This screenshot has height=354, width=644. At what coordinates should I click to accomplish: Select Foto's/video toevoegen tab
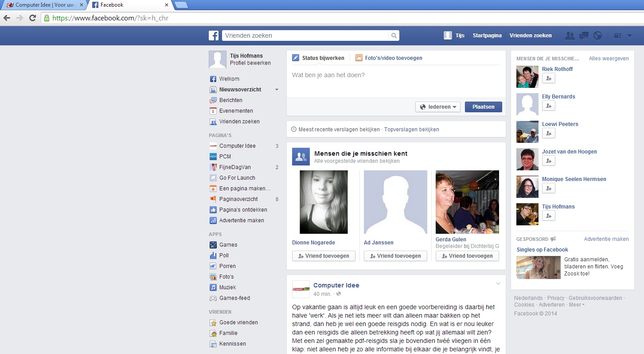coord(389,58)
